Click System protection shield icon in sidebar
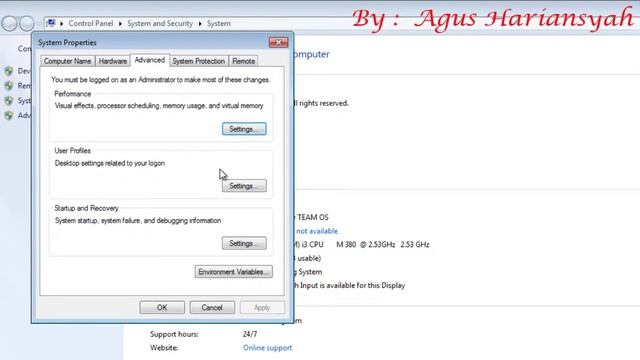Screen dimensions: 640x360 coord(9,100)
